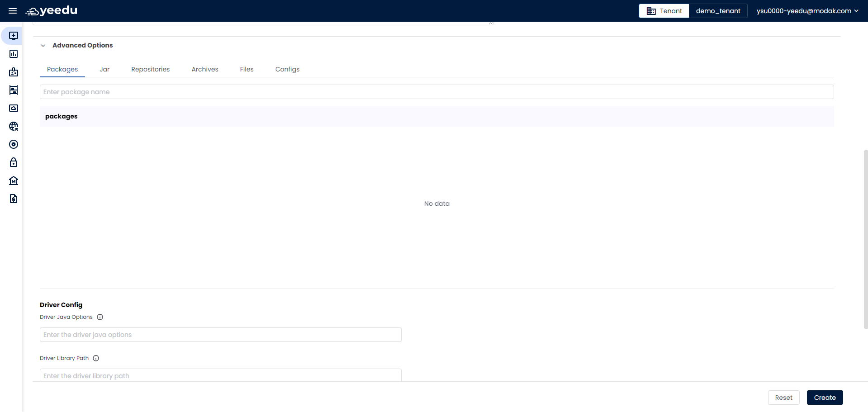
Task: Open the circular target sidebar icon
Action: [14, 144]
